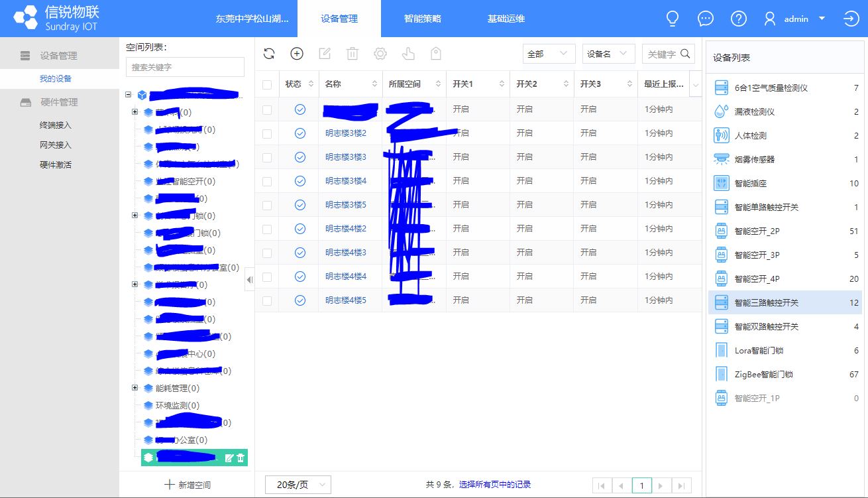Screen dimensions: 868x498
Task: Check the row for 明志楼3楼3
Action: point(267,157)
